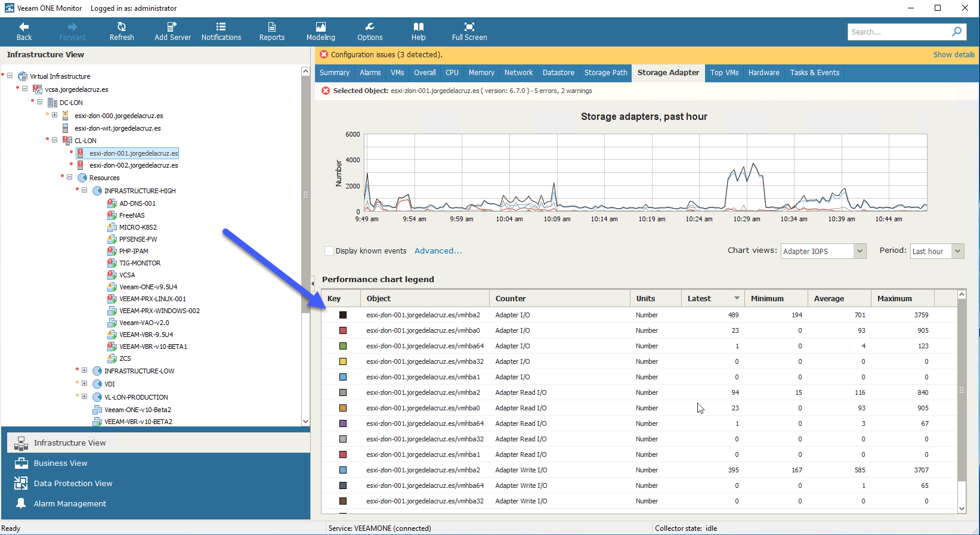Collapse the Resources tree node
This screenshot has width=980, height=535.
69,177
